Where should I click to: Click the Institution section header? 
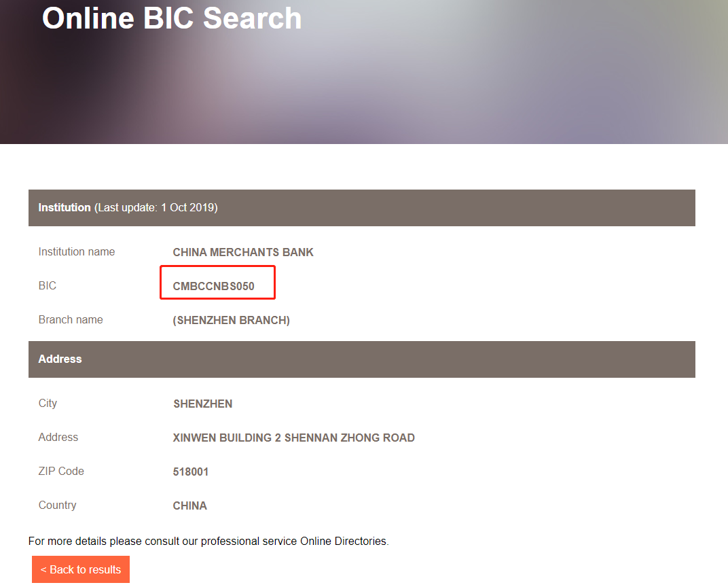tap(362, 208)
